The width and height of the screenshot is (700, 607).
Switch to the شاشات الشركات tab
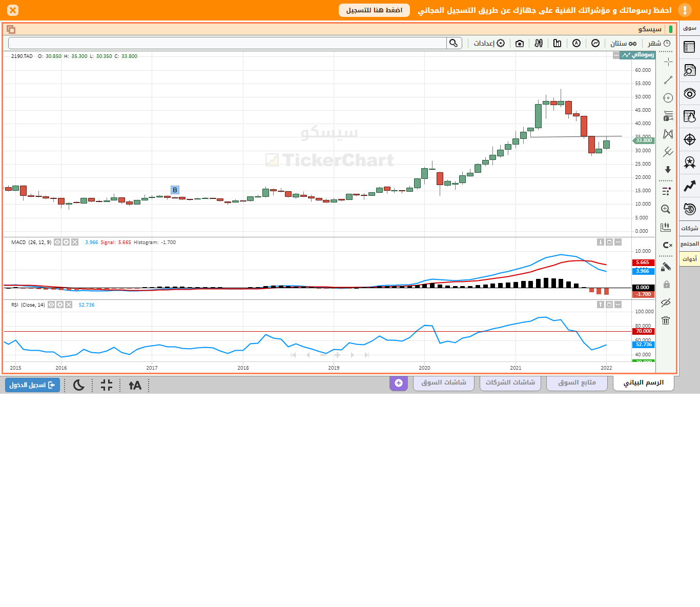click(x=510, y=382)
